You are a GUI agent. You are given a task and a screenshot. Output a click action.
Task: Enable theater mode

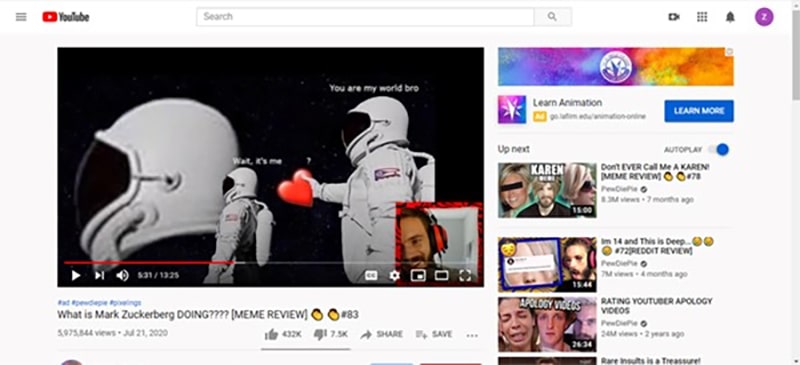(441, 276)
